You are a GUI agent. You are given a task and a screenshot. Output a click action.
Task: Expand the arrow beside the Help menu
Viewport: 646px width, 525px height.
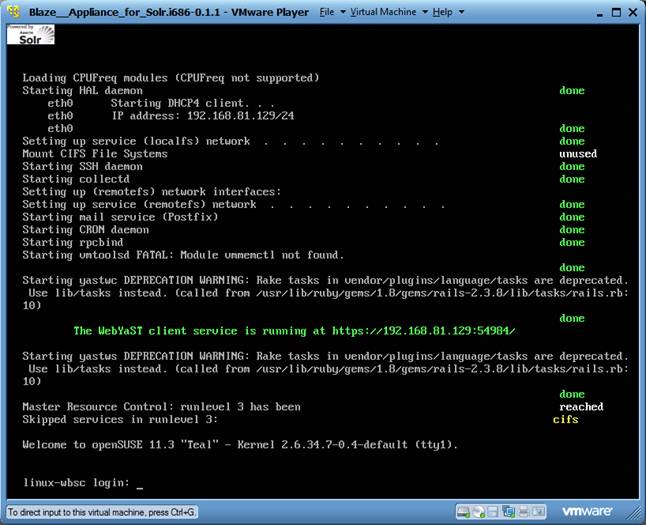[459, 14]
